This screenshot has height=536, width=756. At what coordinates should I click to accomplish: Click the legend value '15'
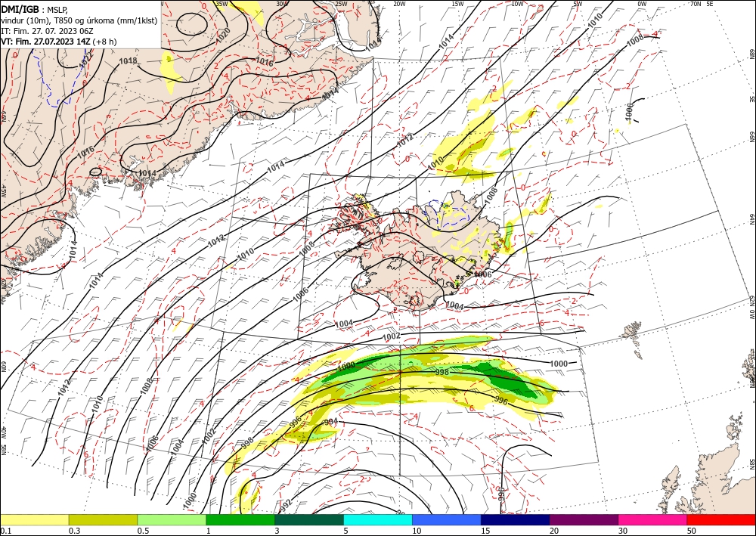485,531
